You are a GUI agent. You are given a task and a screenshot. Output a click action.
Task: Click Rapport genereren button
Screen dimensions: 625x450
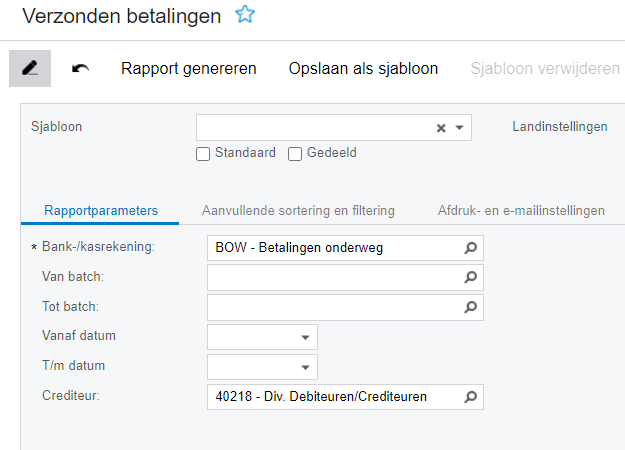pos(189,69)
